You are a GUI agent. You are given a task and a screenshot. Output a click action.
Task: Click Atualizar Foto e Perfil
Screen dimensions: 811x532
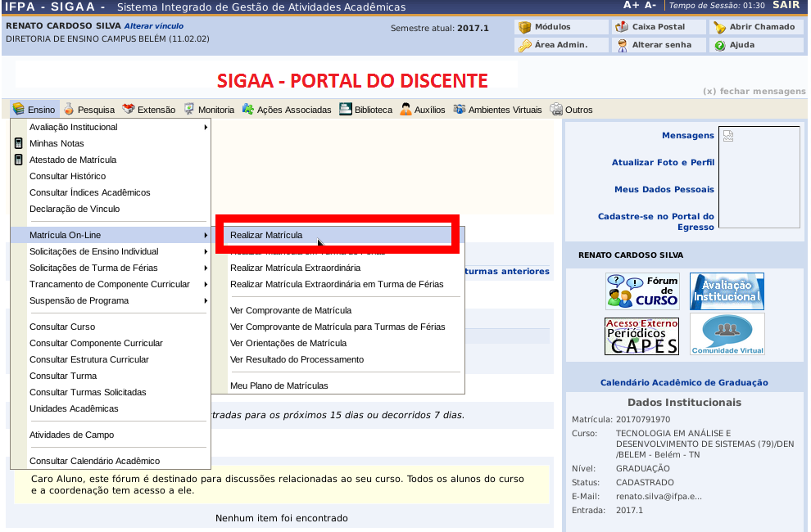point(663,162)
